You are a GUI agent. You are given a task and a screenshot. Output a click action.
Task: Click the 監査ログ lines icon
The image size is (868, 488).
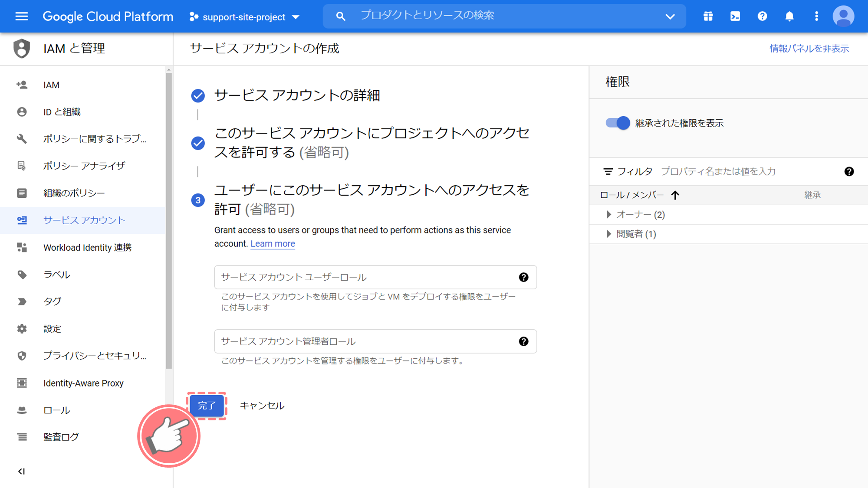point(22,437)
